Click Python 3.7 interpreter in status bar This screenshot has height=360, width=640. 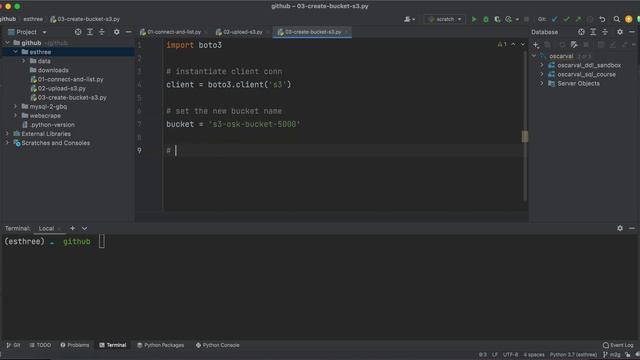click(573, 355)
